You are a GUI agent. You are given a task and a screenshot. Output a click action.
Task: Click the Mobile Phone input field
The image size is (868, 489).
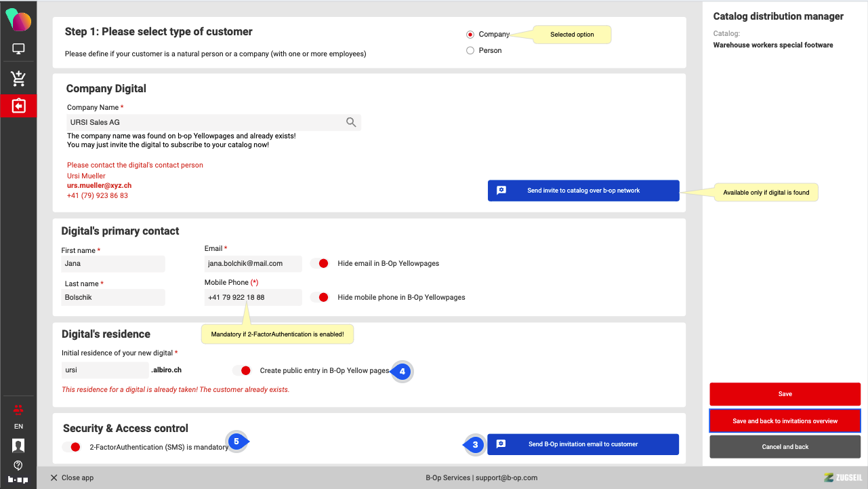coord(253,298)
